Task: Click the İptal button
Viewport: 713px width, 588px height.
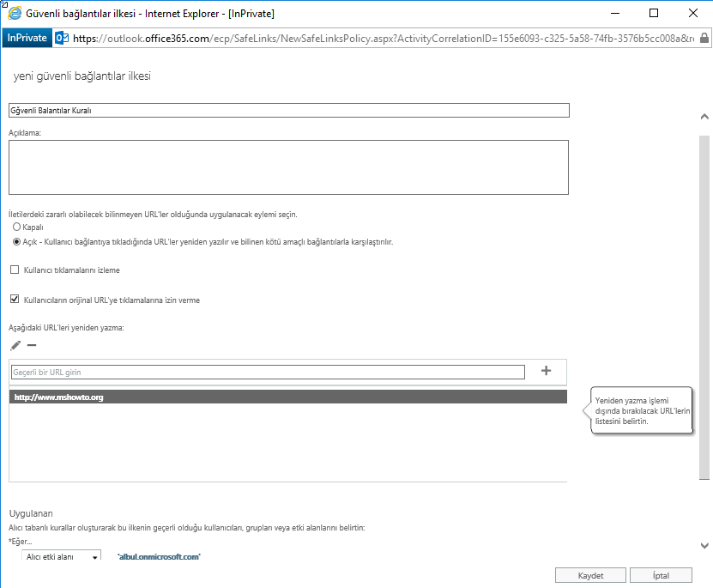Action: point(661,575)
